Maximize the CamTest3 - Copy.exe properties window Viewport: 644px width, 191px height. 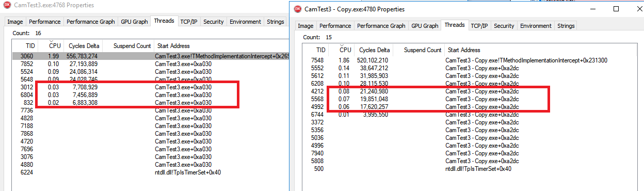pos(616,9)
